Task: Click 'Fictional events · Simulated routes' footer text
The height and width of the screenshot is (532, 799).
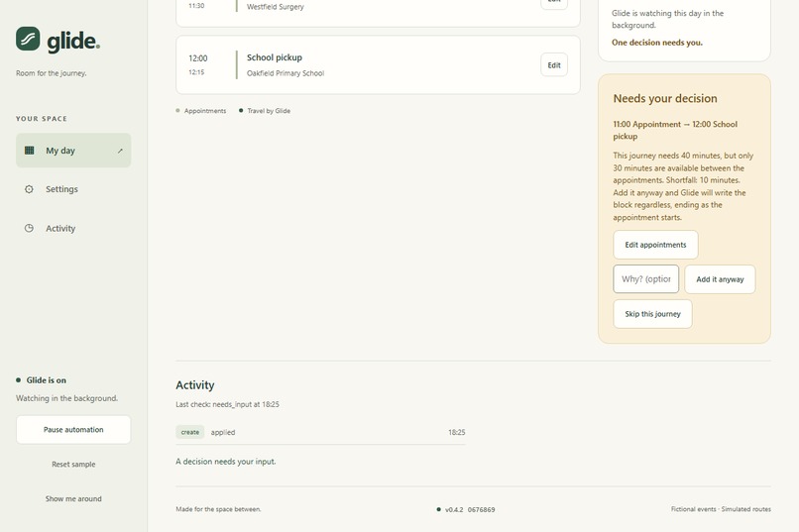Action: 721,509
